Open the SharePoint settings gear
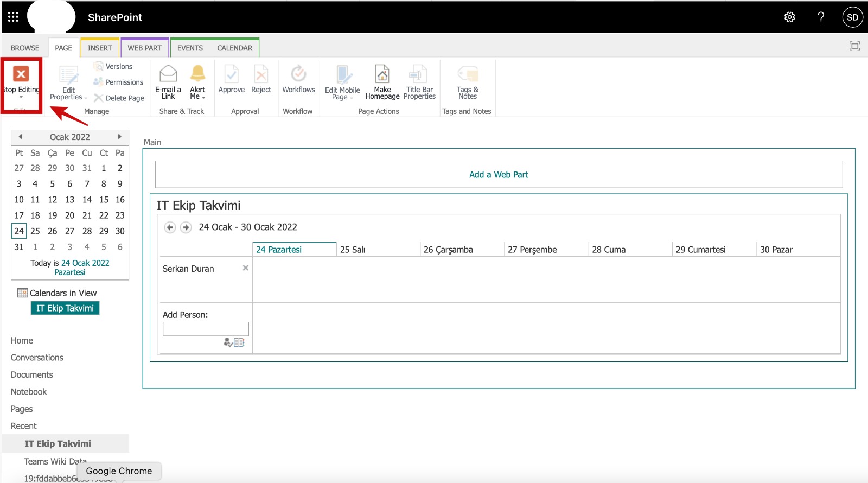This screenshot has height=483, width=868. (789, 17)
